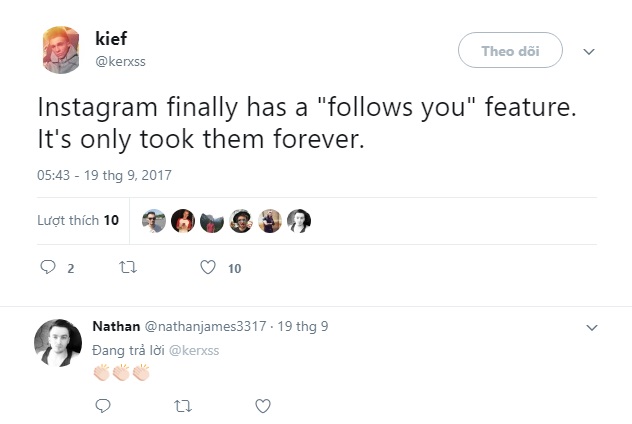Open kief's profile avatar
The width and height of the screenshot is (632, 424).
[62, 50]
